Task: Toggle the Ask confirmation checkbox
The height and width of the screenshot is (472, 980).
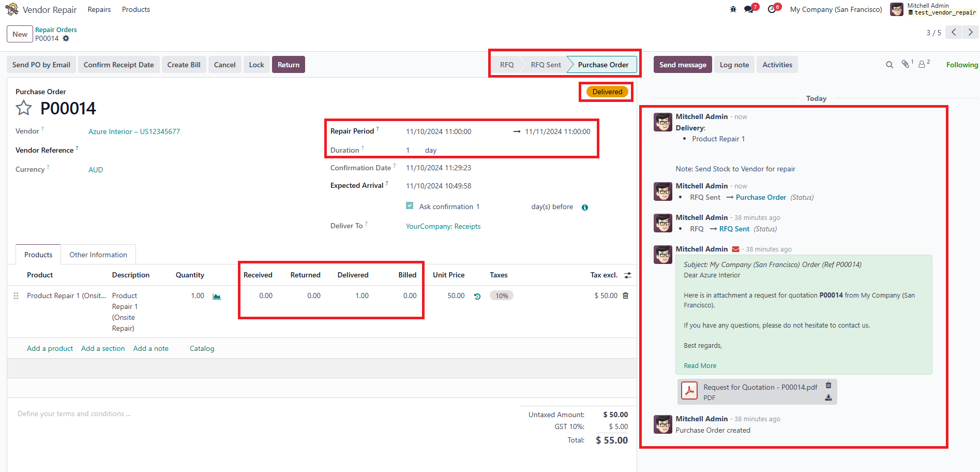Action: coord(410,206)
